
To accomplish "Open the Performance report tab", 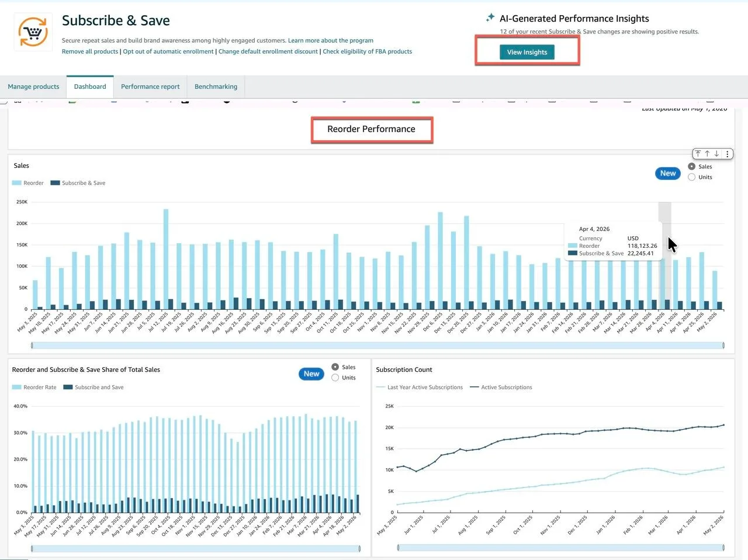I will (x=150, y=87).
